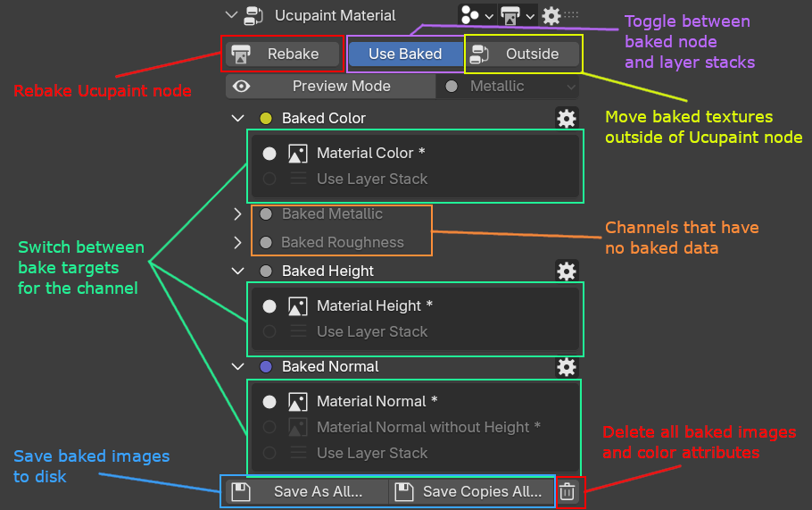Expand the Baked Metallic channel
Viewport: 812px width, 510px height.
coord(237,214)
